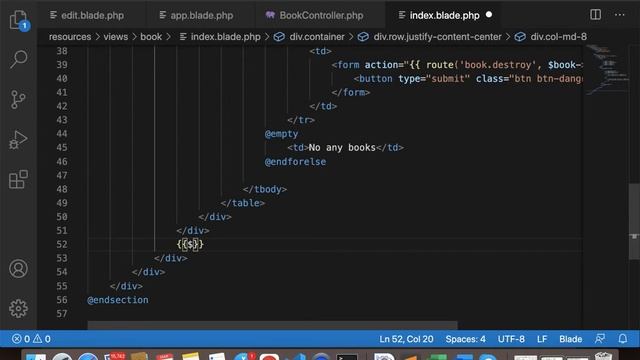Screen dimensions: 640x360
Task: Open the Search view
Action: coord(18,59)
